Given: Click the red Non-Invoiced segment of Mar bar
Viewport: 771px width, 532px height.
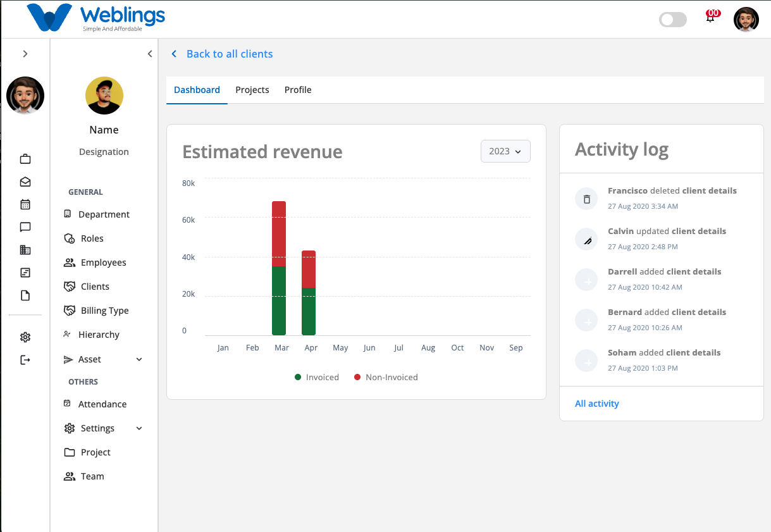Looking at the screenshot, I should 279,234.
